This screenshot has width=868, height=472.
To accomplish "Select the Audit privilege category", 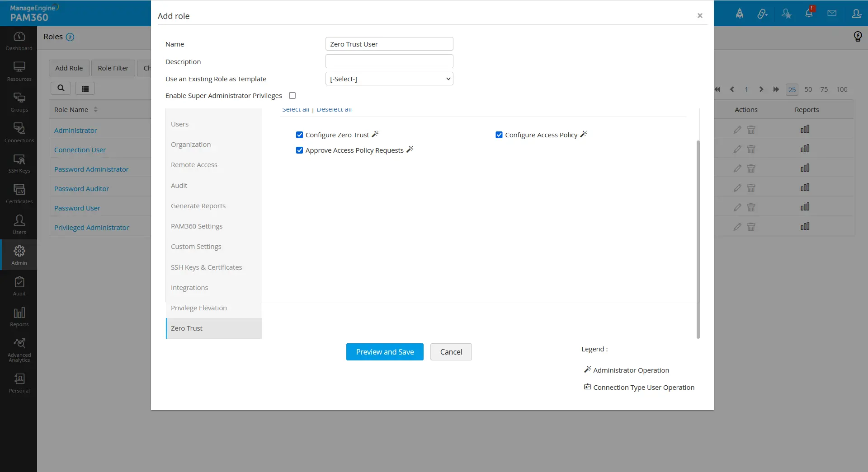I will pyautogui.click(x=214, y=186).
